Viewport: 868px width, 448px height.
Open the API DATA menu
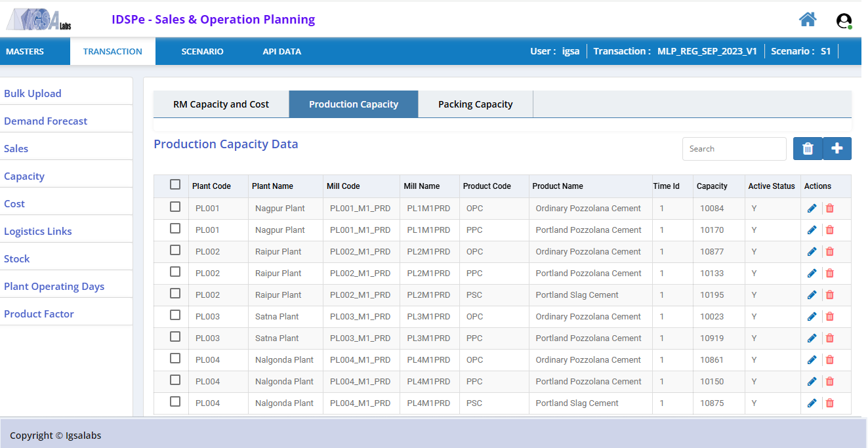(281, 51)
